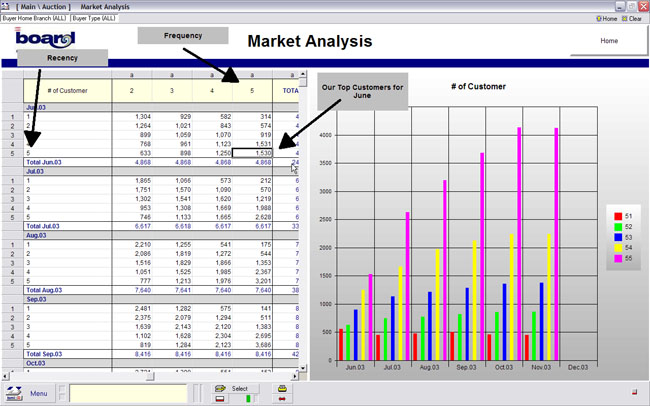Click the table's horizontal scrollbar thumb
Screen dimensions: 650x406
148,376
